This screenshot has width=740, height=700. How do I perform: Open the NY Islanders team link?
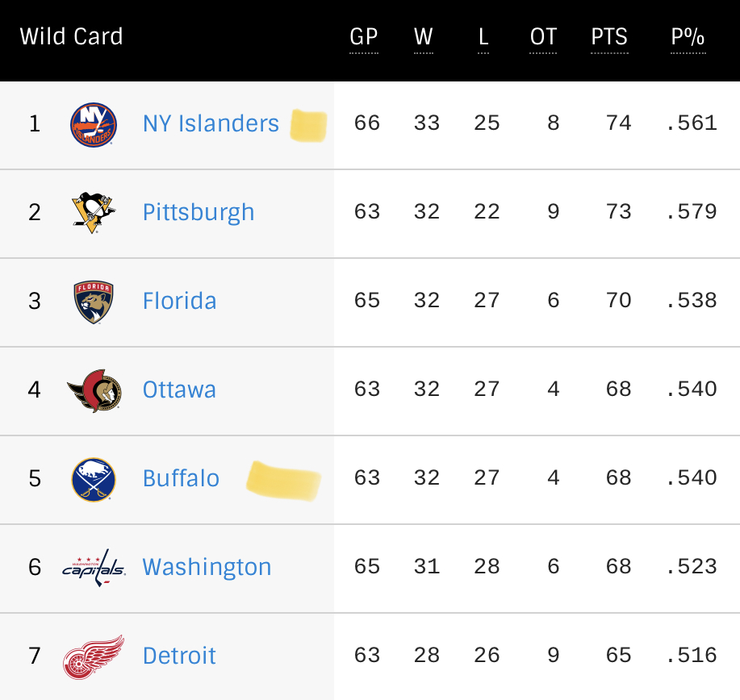(211, 123)
